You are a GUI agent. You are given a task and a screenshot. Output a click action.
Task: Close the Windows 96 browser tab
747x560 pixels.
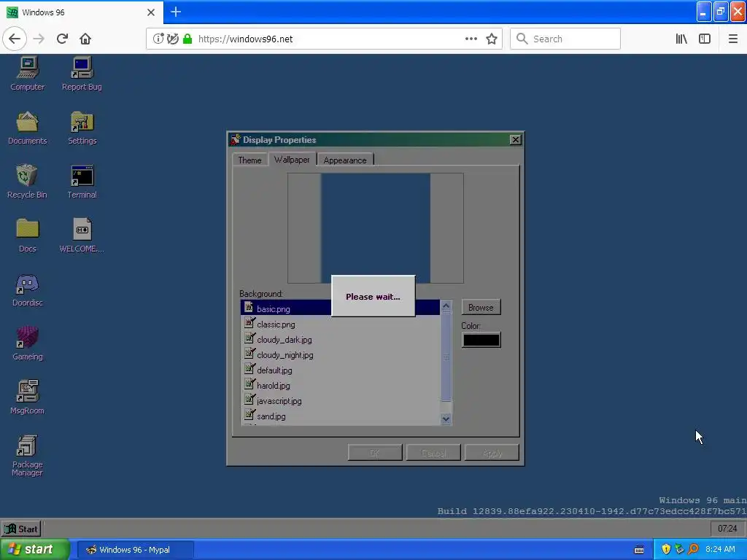click(x=151, y=12)
